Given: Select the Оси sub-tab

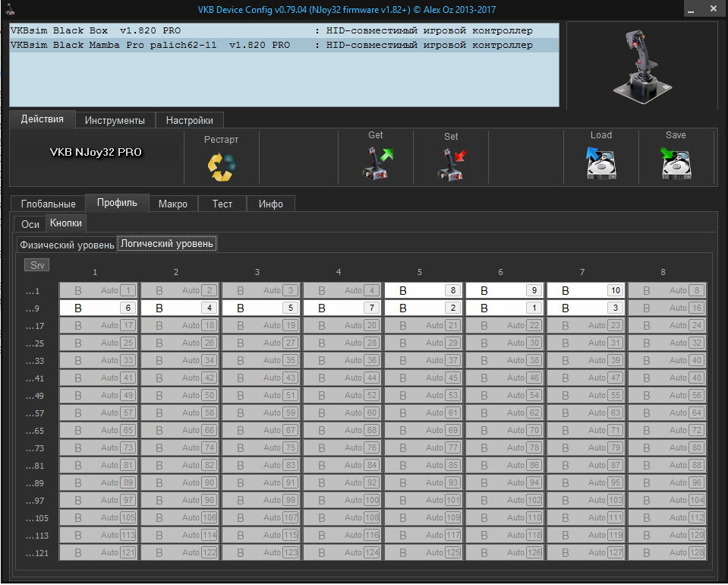Looking at the screenshot, I should (x=30, y=224).
